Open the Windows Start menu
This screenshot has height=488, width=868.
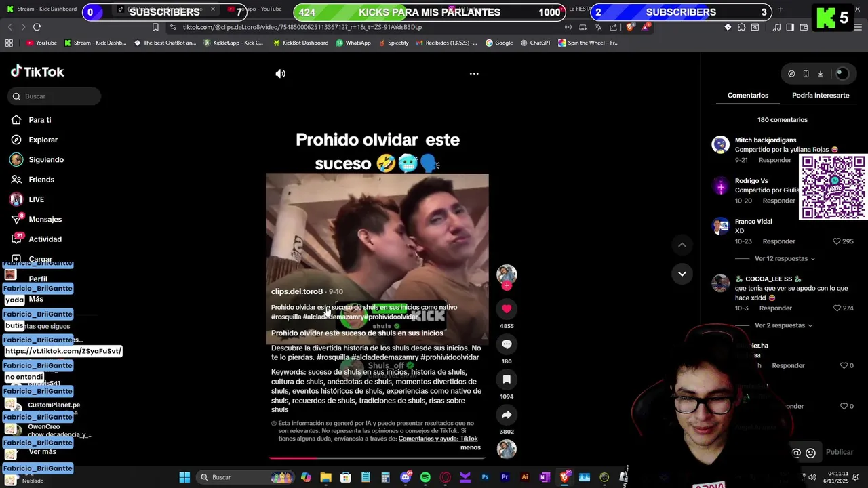click(x=184, y=477)
